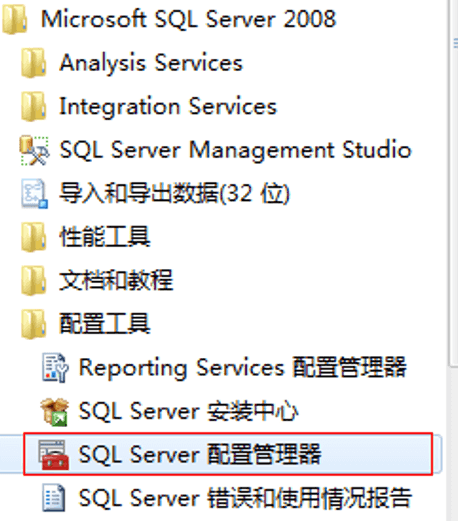The height and width of the screenshot is (521, 458).
Task: Expand the 文档和教程 folder
Action: pos(97,280)
